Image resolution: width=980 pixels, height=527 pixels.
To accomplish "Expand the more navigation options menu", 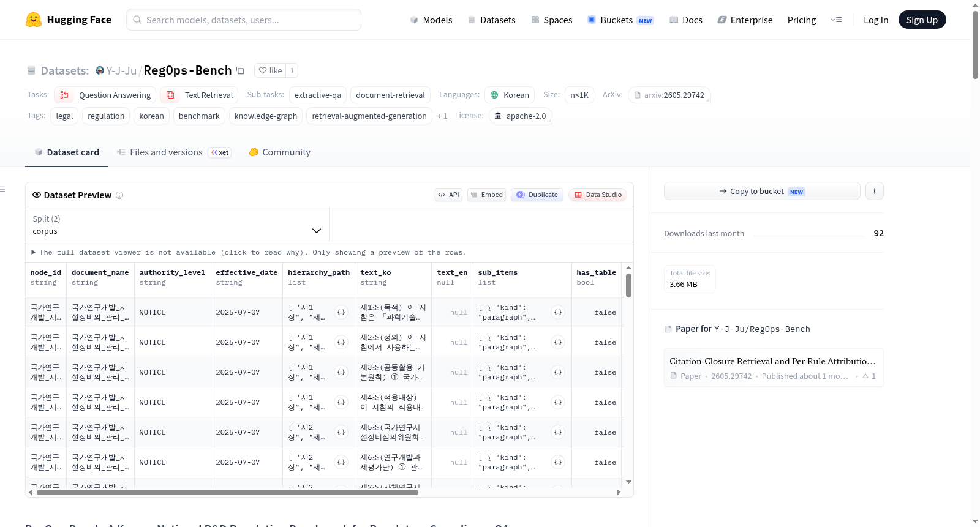I will click(x=836, y=20).
